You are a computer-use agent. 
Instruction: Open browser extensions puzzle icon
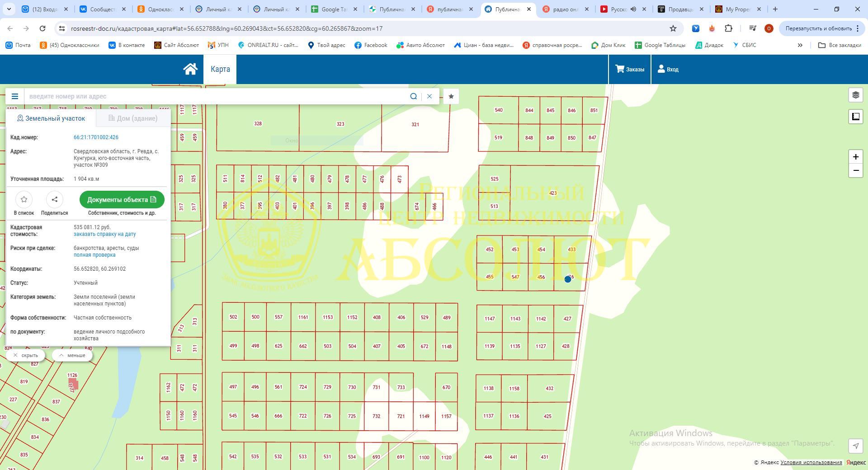pyautogui.click(x=728, y=28)
